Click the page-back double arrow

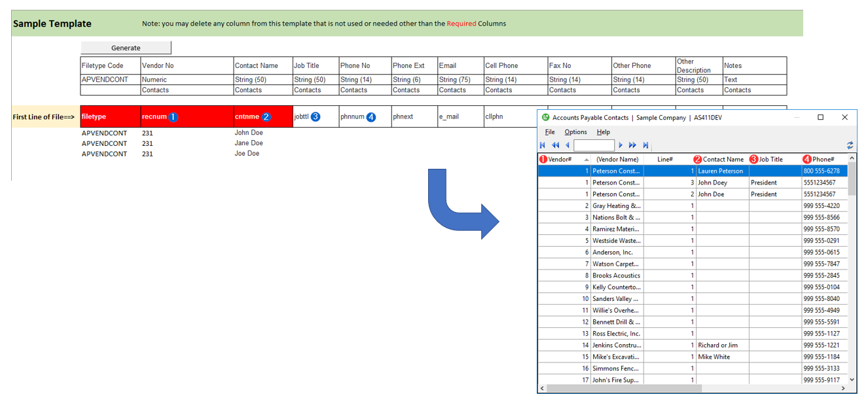point(555,145)
